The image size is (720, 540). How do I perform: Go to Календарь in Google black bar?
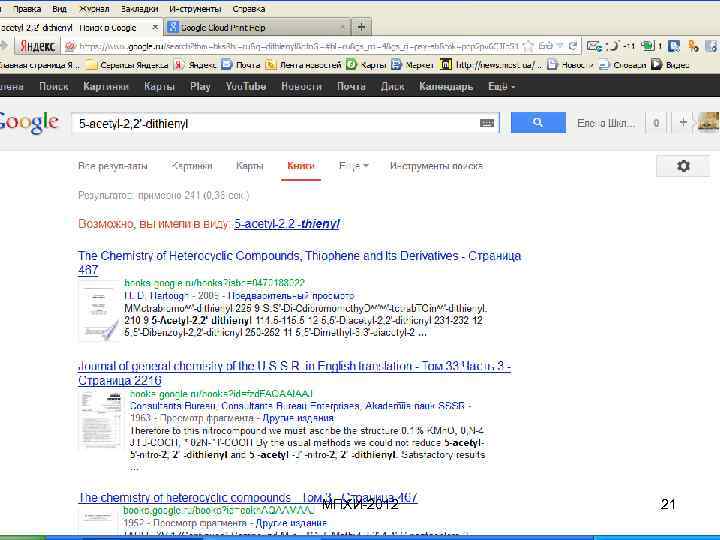[446, 86]
